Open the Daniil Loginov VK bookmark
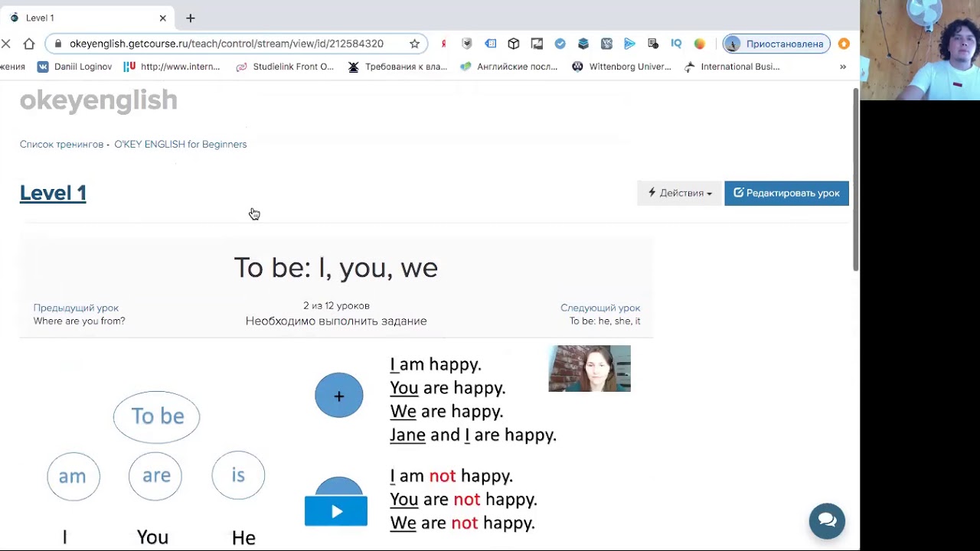The height and width of the screenshot is (551, 980). coord(74,67)
